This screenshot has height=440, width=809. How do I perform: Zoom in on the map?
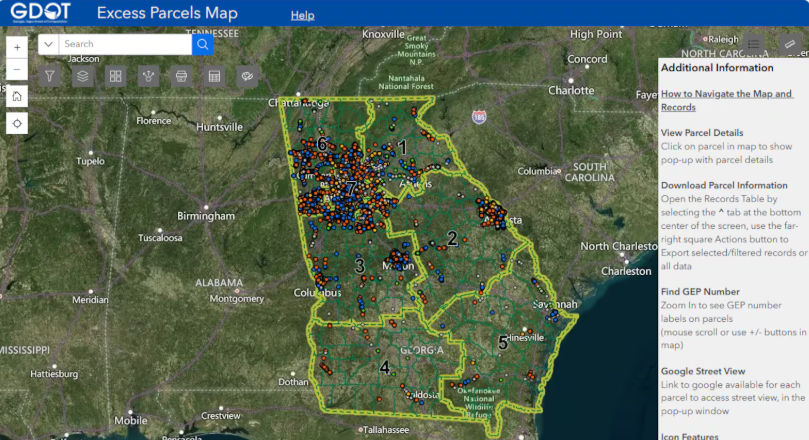coord(17,47)
